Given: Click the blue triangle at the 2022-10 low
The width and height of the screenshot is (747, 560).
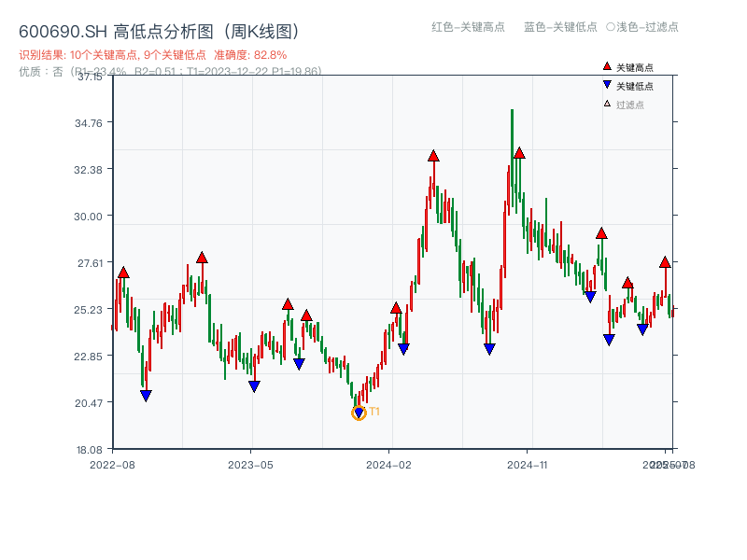Looking at the screenshot, I should pyautogui.click(x=146, y=394).
